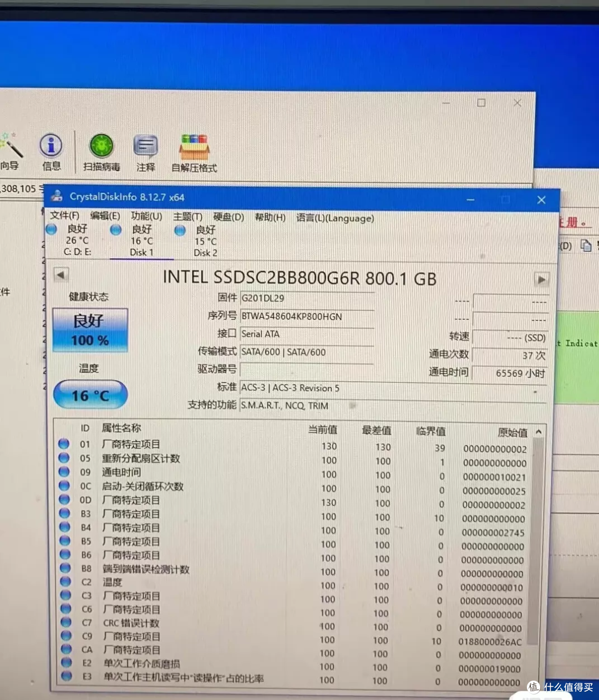The height and width of the screenshot is (700, 599).
Task: Open the 硬盘(D) menu
Action: point(229,217)
